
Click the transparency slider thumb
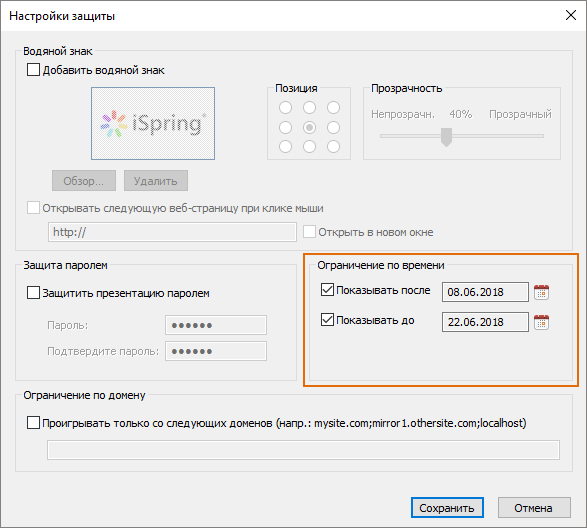pyautogui.click(x=446, y=137)
